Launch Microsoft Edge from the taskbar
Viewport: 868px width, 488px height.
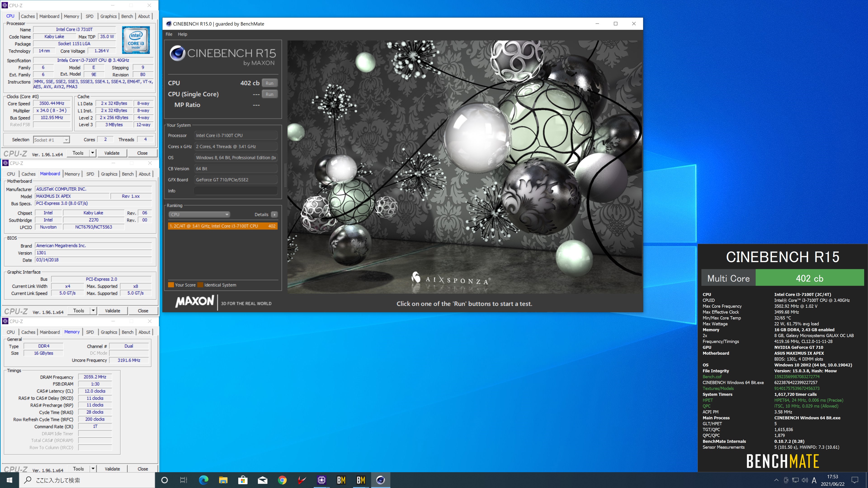[203, 480]
